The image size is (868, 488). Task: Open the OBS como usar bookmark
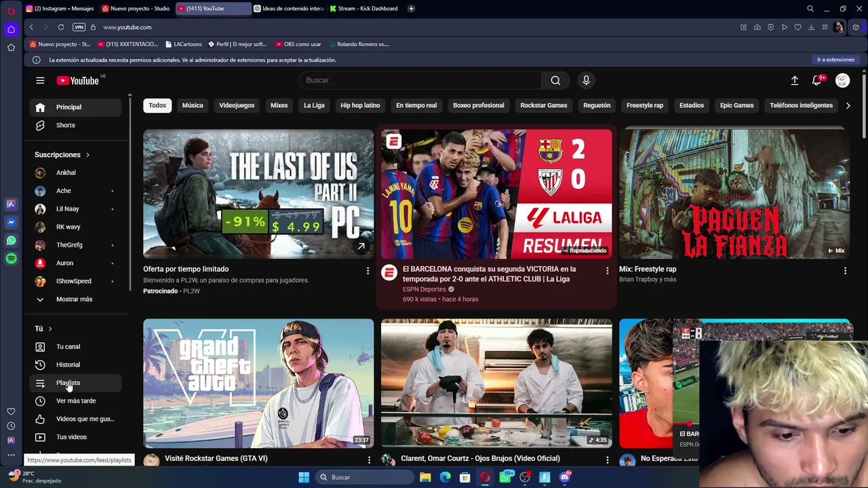tap(298, 44)
